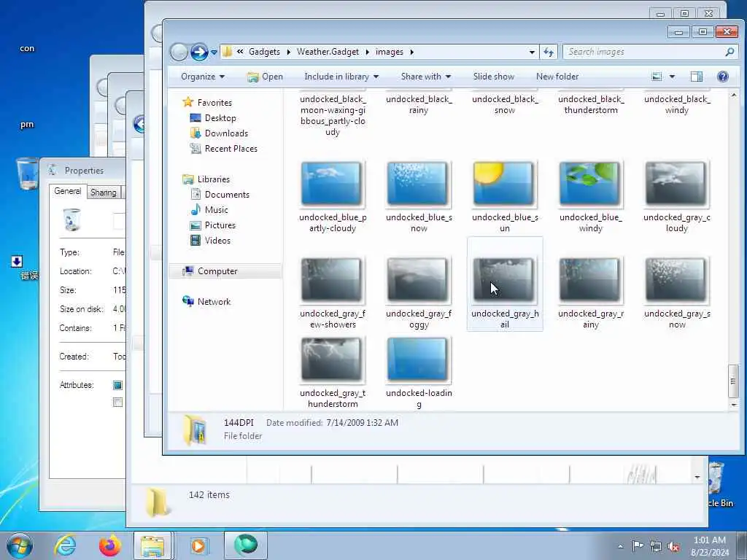This screenshot has height=560, width=747.
Task: Click the undocked_black_snow file name
Action: tap(505, 104)
